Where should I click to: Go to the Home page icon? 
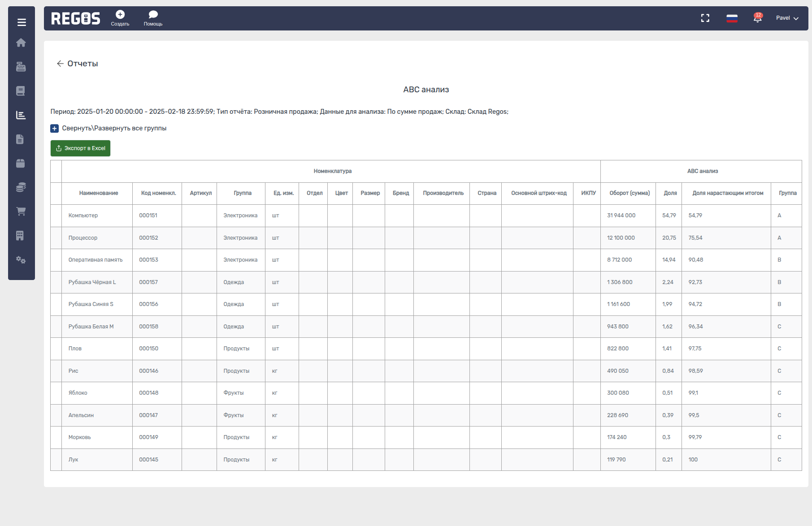21,43
